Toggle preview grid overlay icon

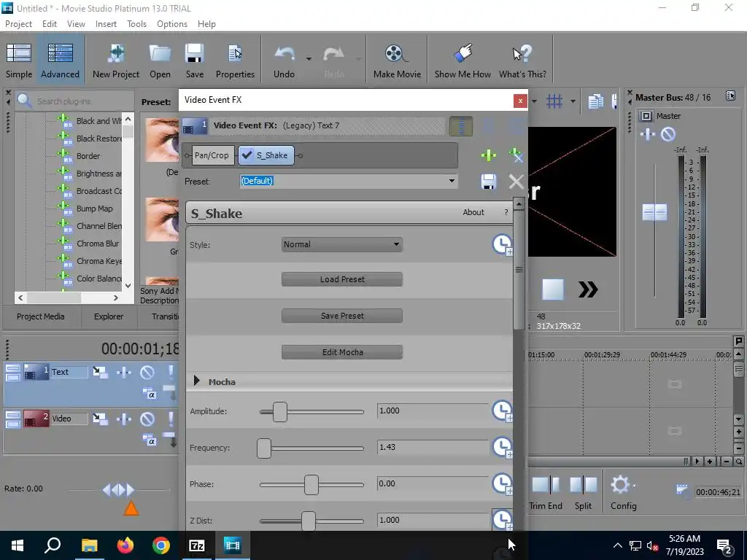coord(554,101)
